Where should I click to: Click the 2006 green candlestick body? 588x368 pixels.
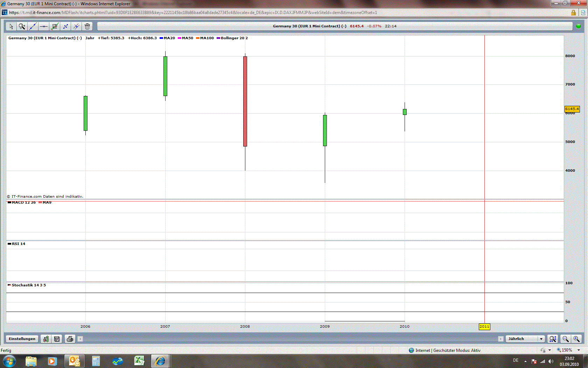tap(85, 113)
